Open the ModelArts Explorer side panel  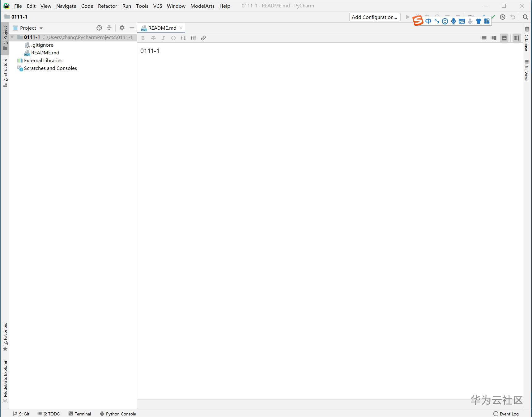tap(5, 381)
